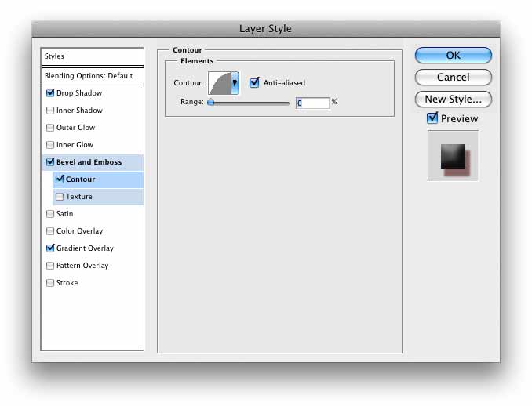Viewport: 532px width, 406px height.
Task: Click the Cancel button
Action: (454, 78)
